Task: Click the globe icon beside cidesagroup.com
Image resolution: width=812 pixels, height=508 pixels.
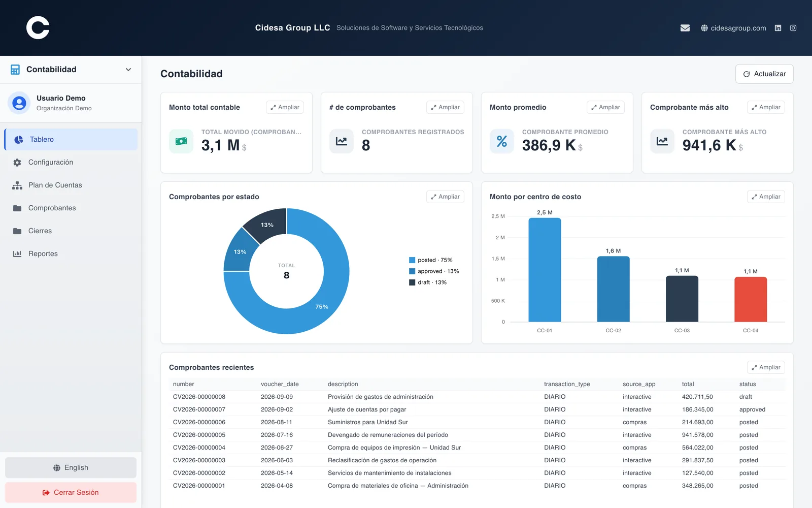Action: (704, 28)
